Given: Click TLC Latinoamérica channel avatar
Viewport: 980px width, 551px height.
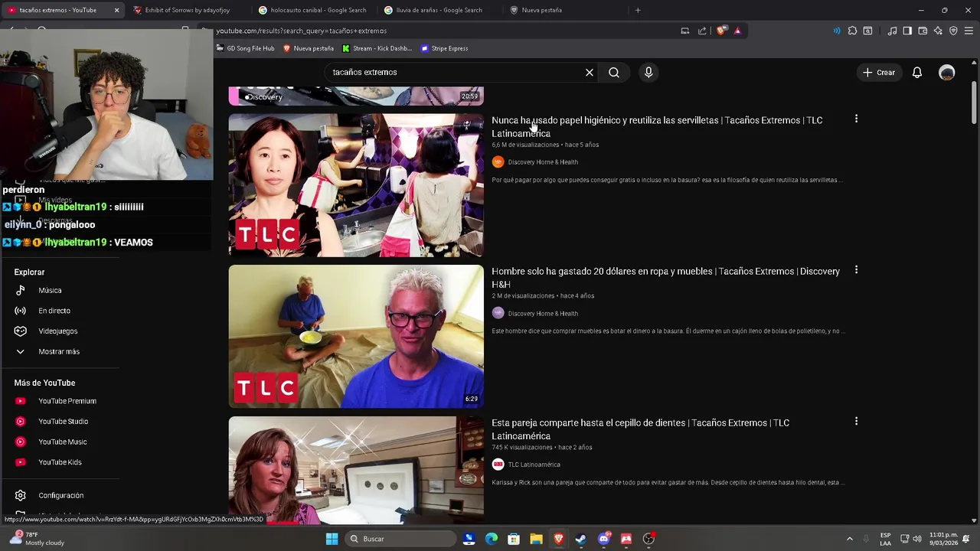Looking at the screenshot, I should pyautogui.click(x=498, y=465).
